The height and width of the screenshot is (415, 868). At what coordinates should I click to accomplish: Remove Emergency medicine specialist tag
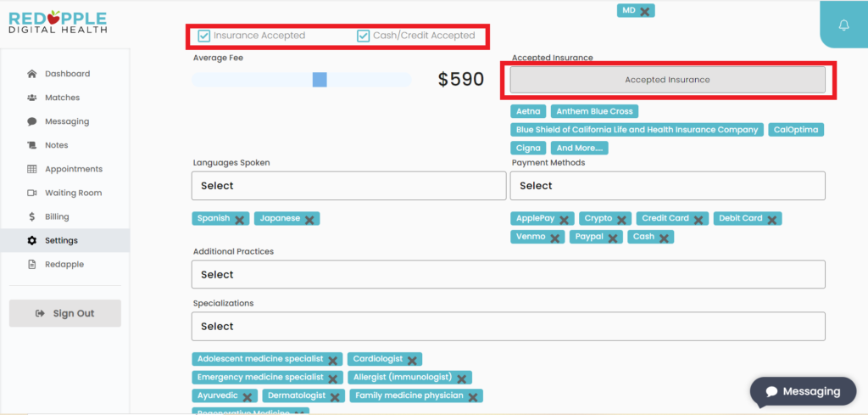coord(332,379)
